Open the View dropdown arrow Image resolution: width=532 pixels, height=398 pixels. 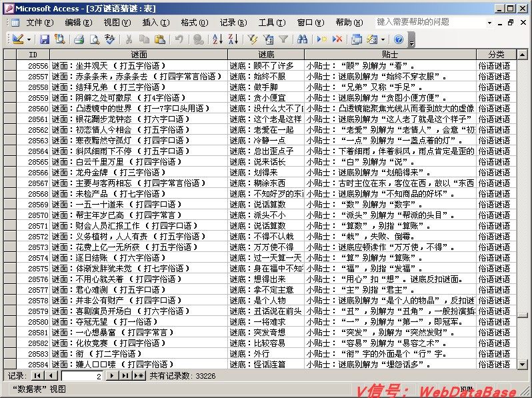29,40
